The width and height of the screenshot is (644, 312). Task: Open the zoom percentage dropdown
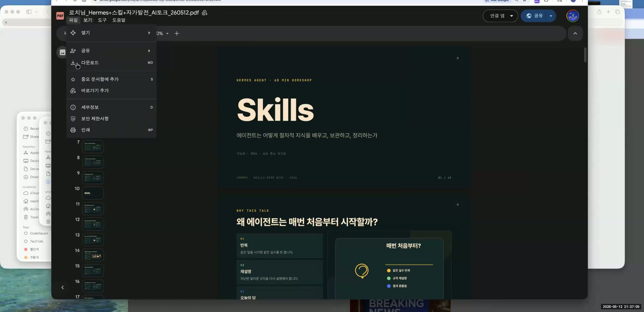click(x=163, y=34)
